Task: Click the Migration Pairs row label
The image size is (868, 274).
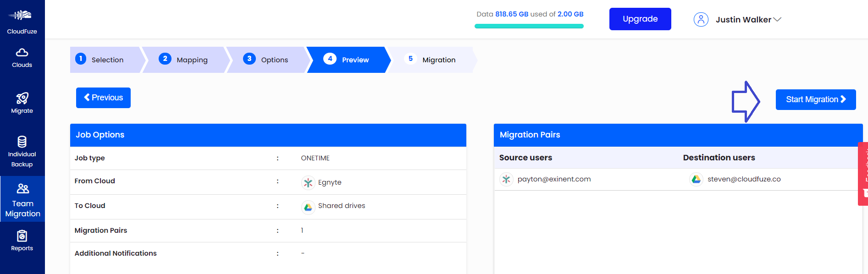Action: [101, 230]
